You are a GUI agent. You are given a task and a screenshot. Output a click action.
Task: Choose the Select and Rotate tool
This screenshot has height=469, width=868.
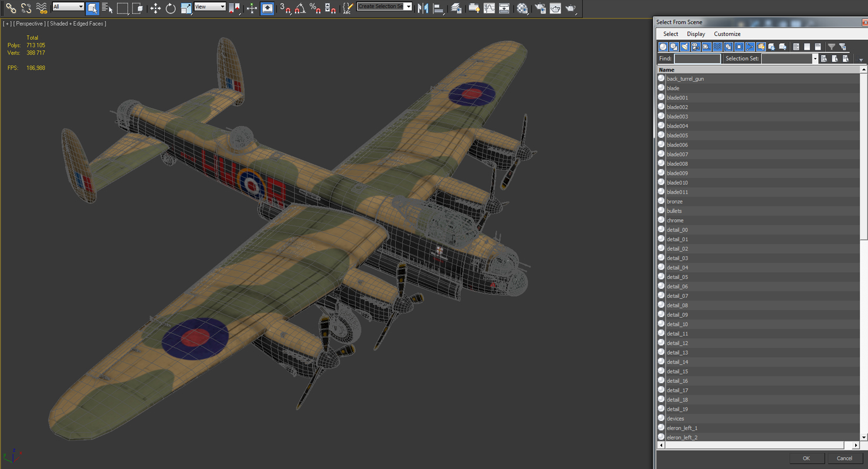coord(171,8)
